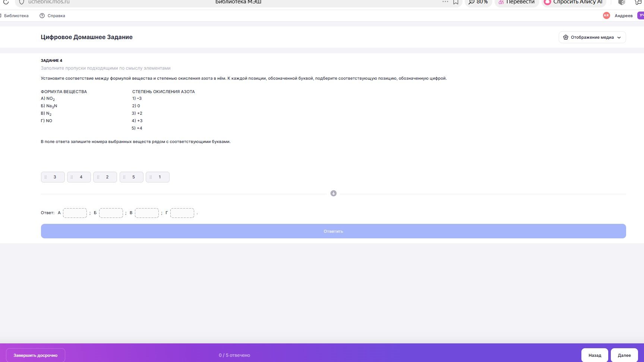Pick the answer chip with number 1
This screenshot has height=362, width=644.
(158, 177)
